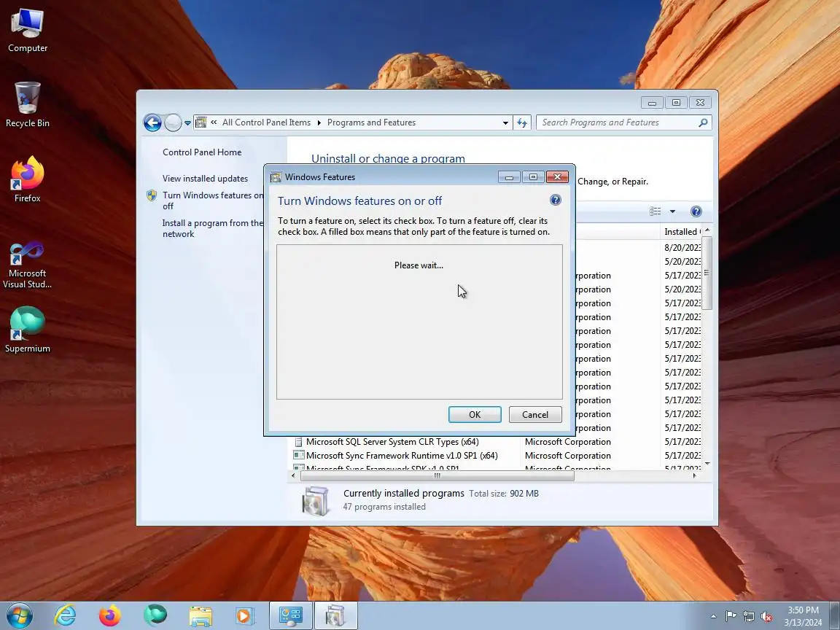Maximize the Programs and Features window
The height and width of the screenshot is (630, 840).
pyautogui.click(x=676, y=102)
